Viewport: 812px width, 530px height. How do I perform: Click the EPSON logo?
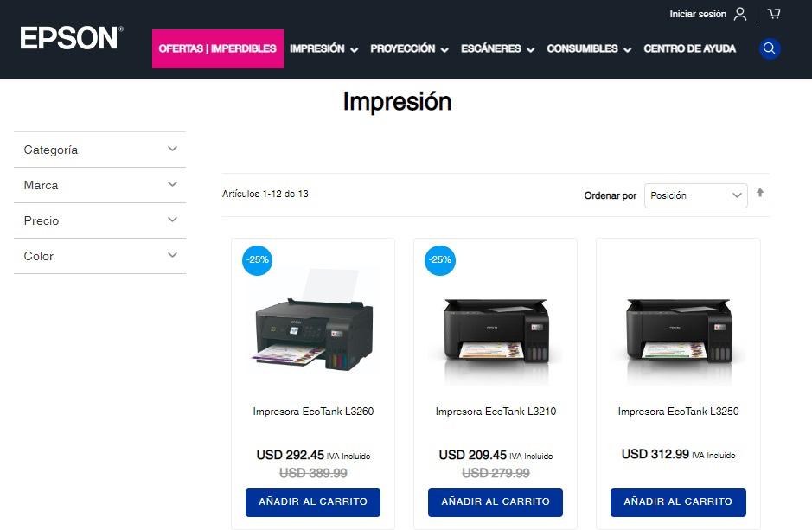point(72,38)
